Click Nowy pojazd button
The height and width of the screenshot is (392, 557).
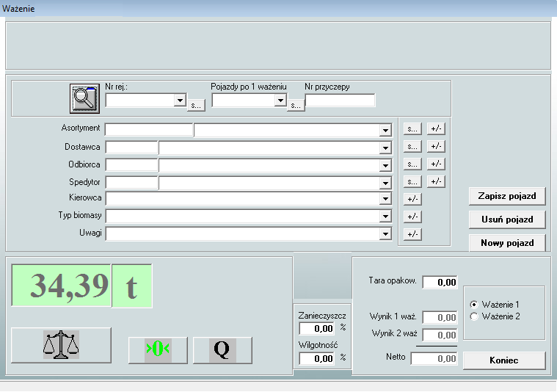coord(507,243)
